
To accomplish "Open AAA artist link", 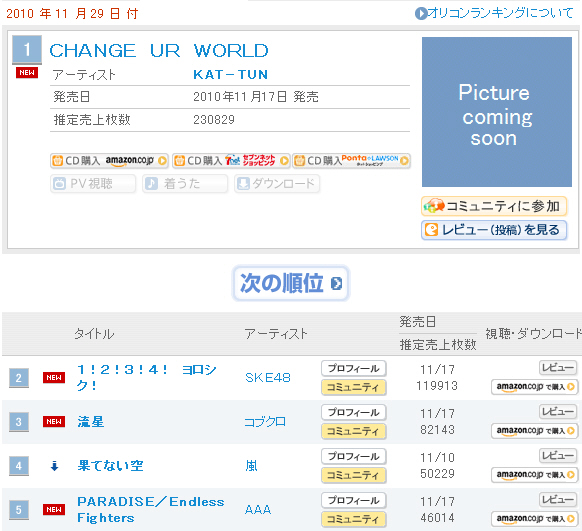I will coord(258,509).
